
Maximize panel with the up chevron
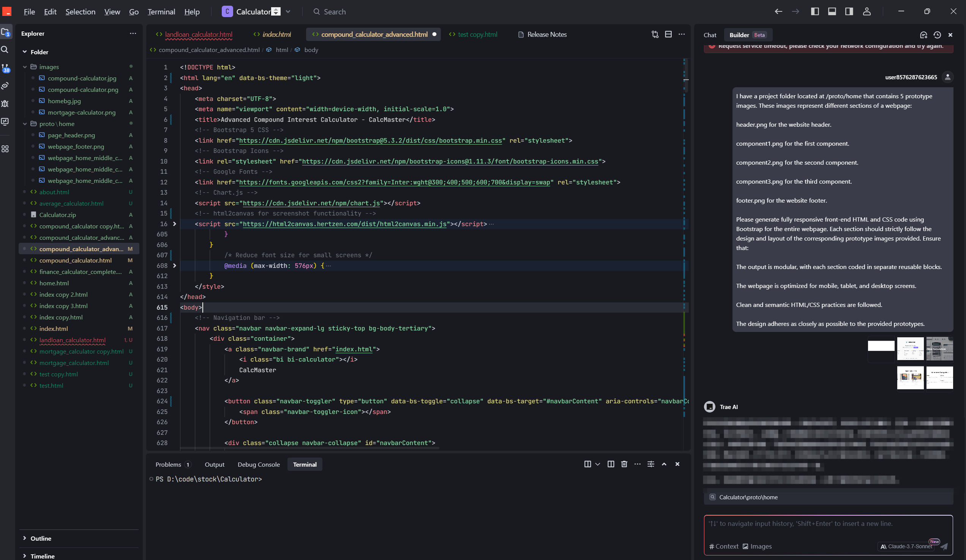[664, 464]
